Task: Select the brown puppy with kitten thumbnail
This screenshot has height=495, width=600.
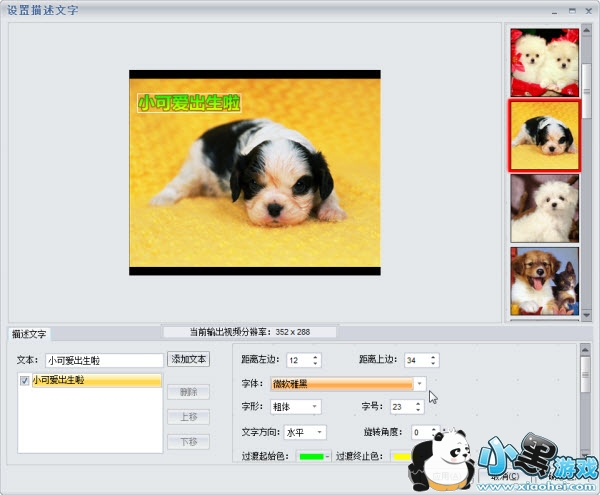Action: (x=544, y=281)
